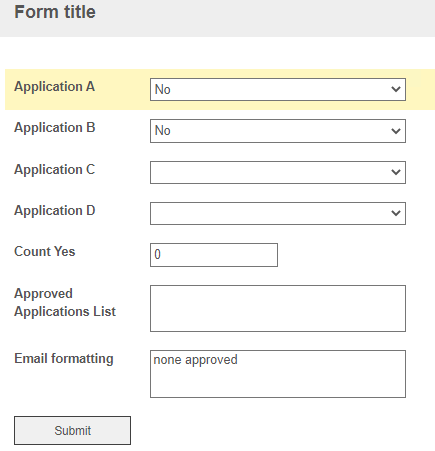Open the Application A dropdown showing No
Viewport: 435px width, 451px height.
[278, 89]
